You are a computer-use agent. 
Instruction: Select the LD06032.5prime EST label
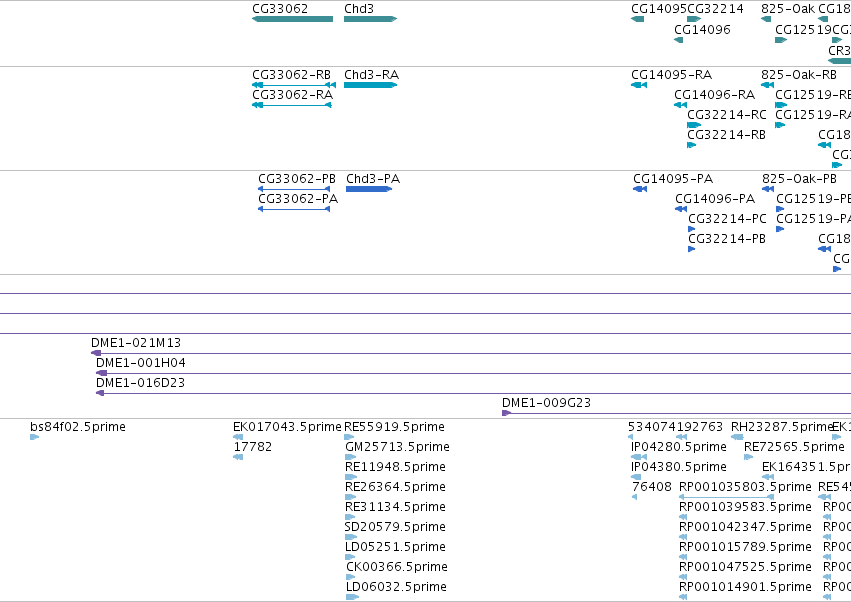click(x=396, y=587)
